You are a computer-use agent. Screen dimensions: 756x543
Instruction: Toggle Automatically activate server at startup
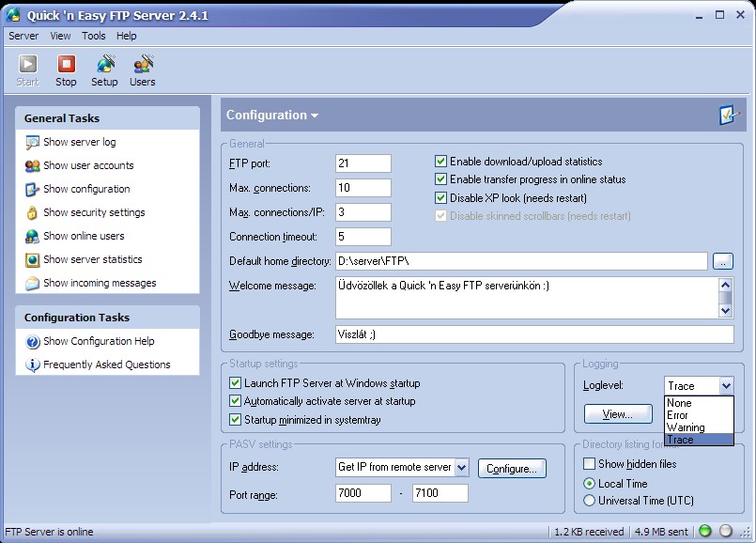(x=236, y=401)
